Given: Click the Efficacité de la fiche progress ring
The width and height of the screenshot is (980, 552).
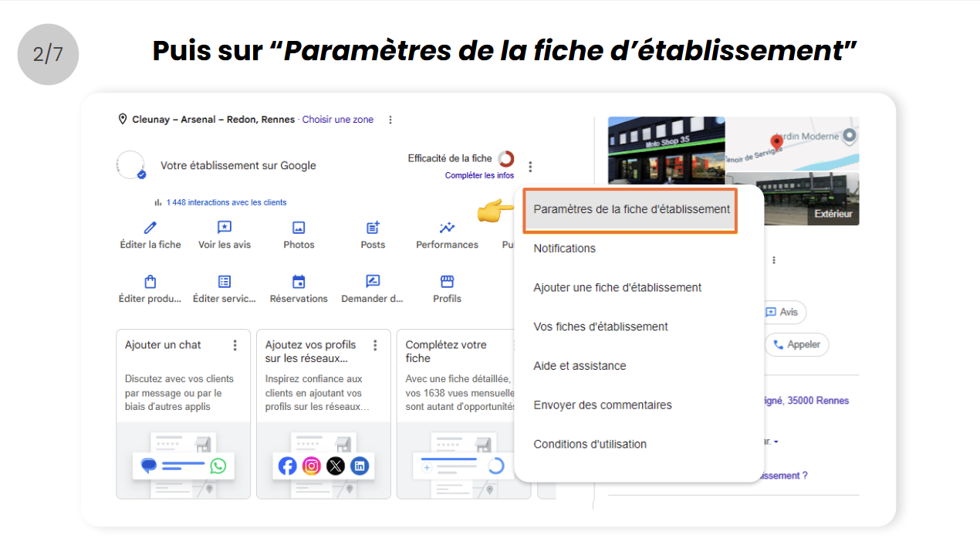Looking at the screenshot, I should click(506, 158).
